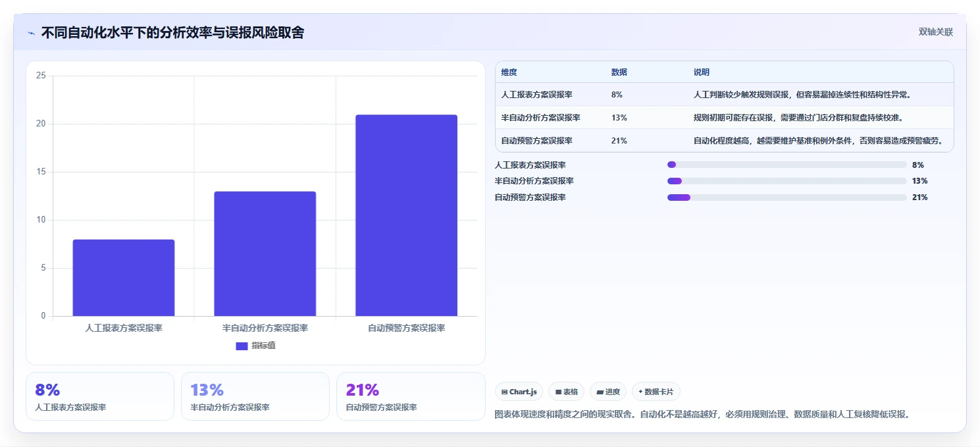Click the chart title 不同自动化水平下的分析效率与误报风险取舍
Screen dimensions: 980x447
click(172, 32)
